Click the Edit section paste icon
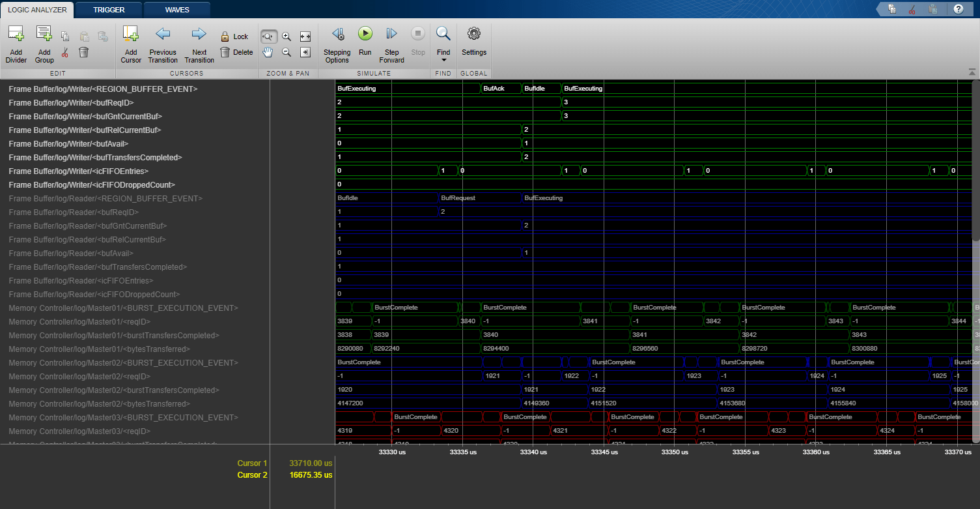The image size is (980, 509). tap(84, 36)
